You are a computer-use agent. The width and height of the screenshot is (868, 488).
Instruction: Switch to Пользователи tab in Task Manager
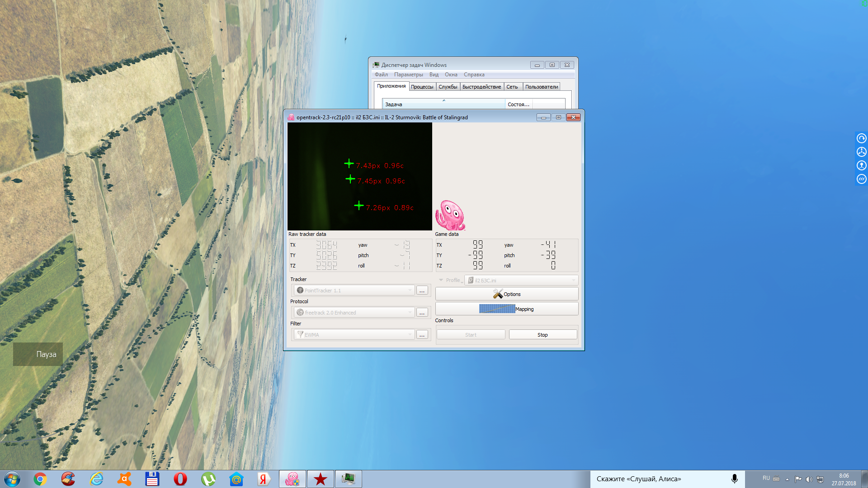(542, 87)
